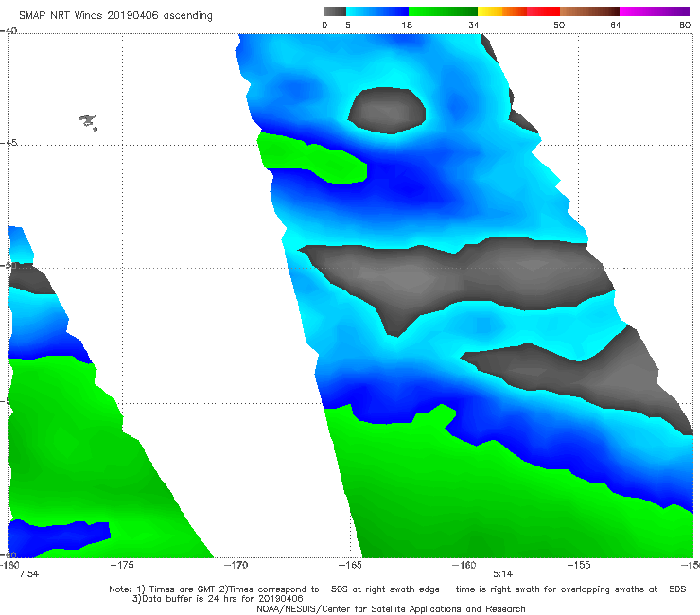
Task: Click the color bar label '5'
Action: (348, 26)
